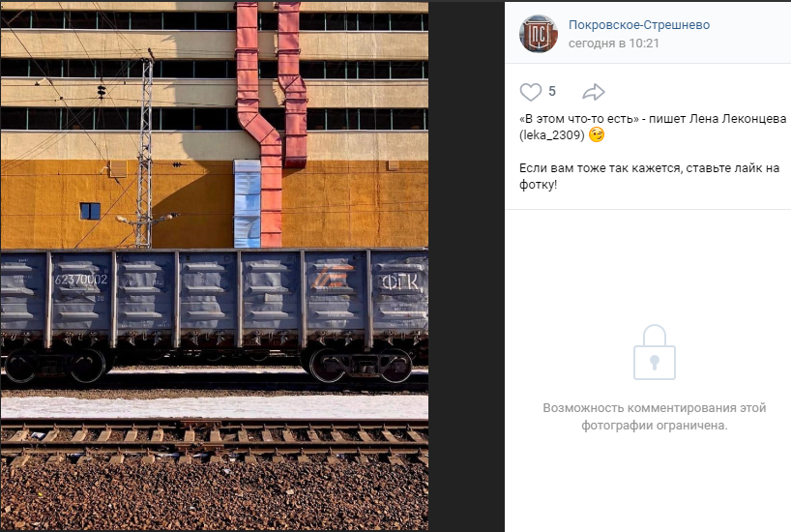Select the leka_2309 username text

[552, 135]
